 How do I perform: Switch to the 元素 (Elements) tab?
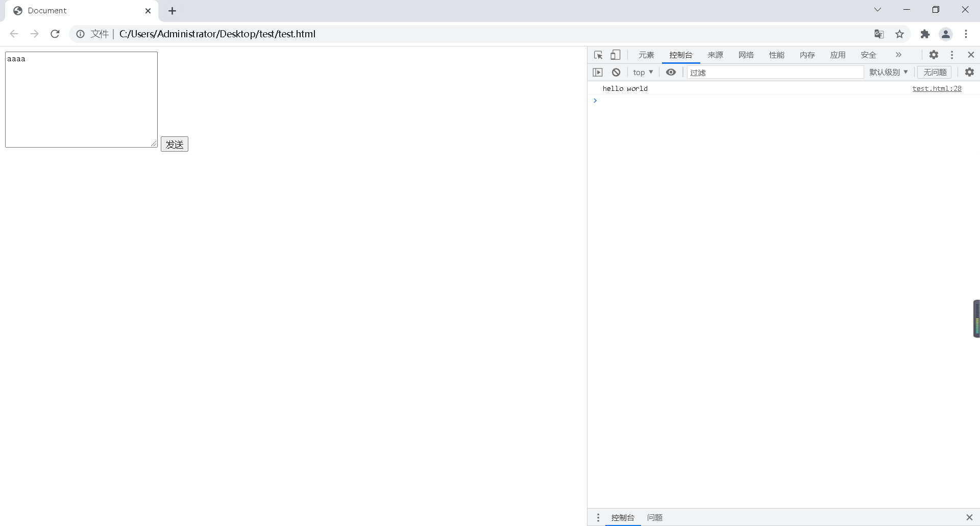646,55
